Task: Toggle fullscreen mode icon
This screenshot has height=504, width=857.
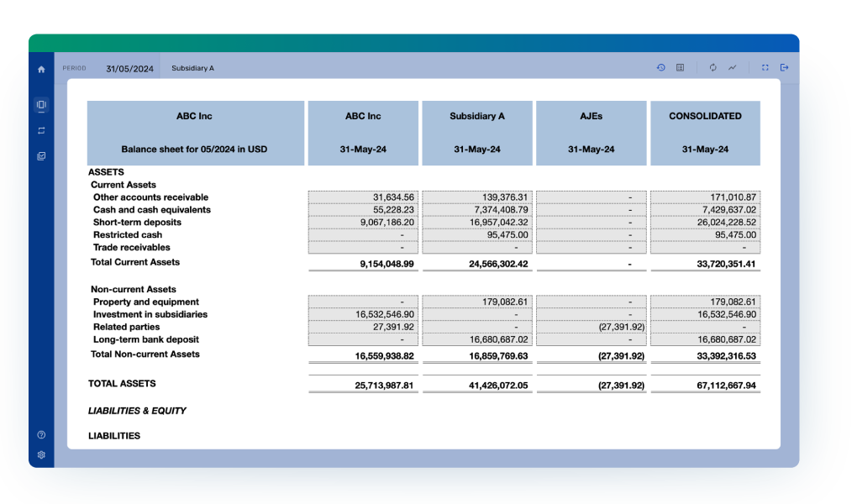Action: (765, 68)
